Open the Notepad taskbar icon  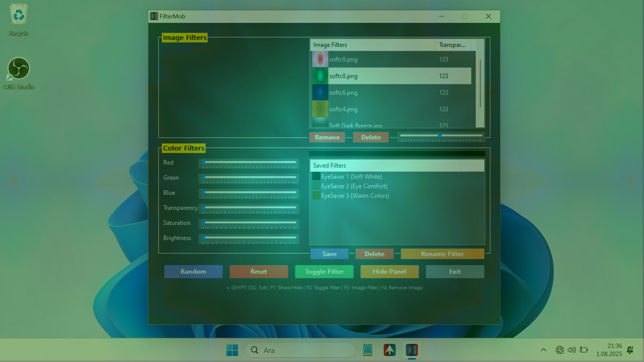tap(368, 350)
